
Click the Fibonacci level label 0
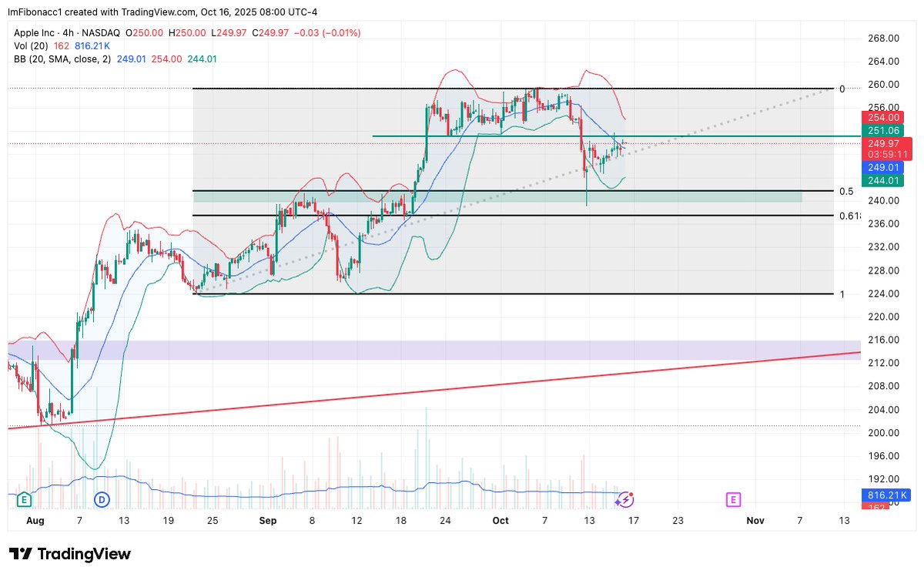[842, 89]
